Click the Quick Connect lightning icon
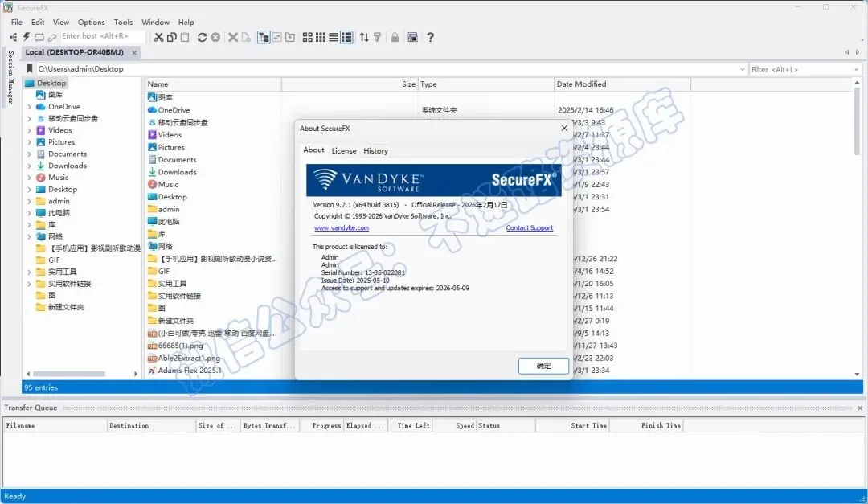The height and width of the screenshot is (504, 868). (26, 37)
